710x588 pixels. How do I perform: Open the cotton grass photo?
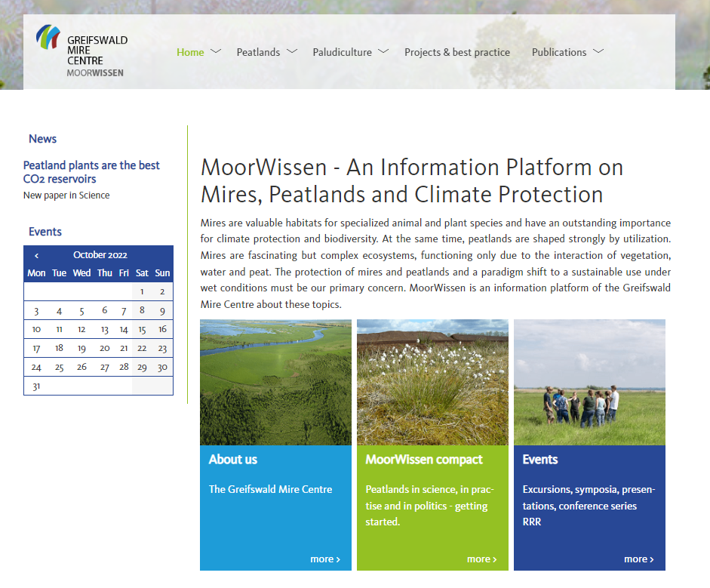pyautogui.click(x=432, y=382)
